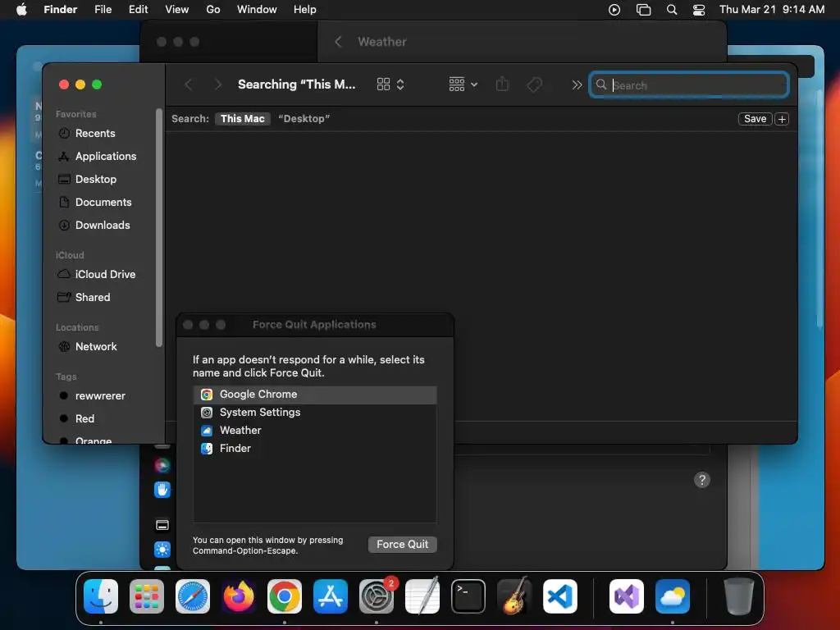Open the Apple menu

pos(21,10)
